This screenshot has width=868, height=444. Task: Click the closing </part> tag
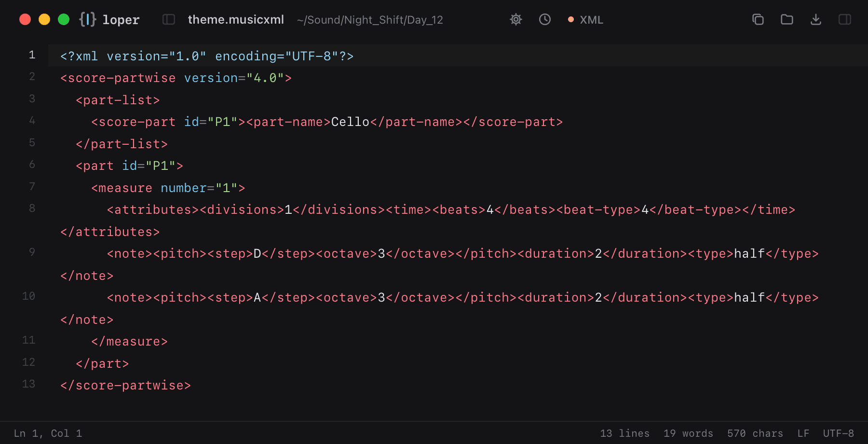coord(102,363)
